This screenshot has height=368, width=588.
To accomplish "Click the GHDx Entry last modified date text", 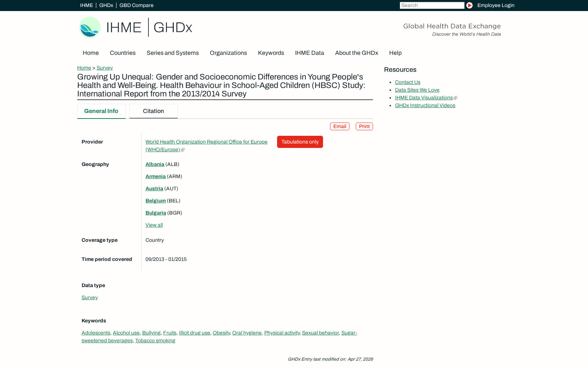I will point(330,359).
